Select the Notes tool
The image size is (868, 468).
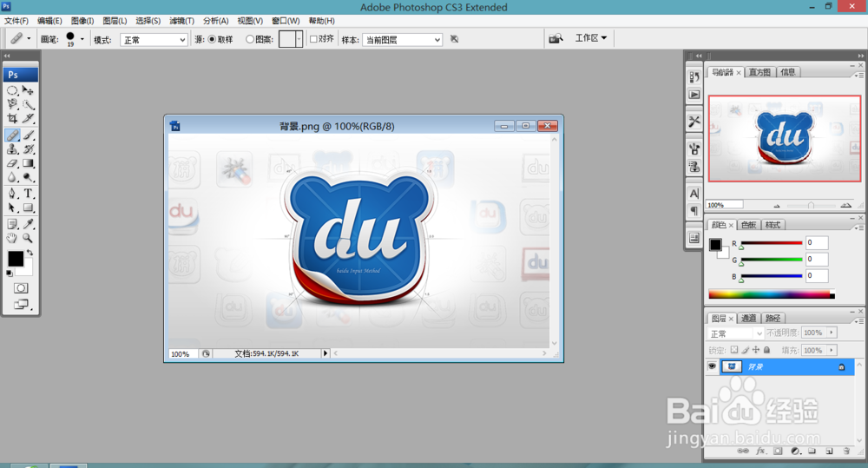pos(12,224)
